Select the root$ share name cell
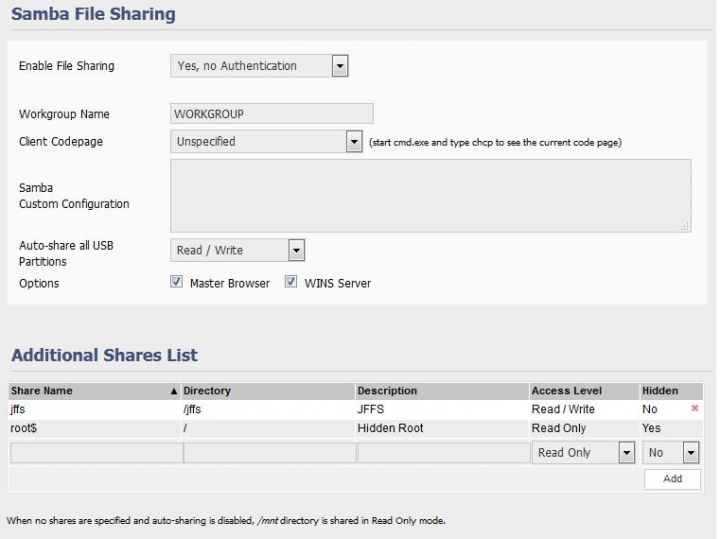 pyautogui.click(x=95, y=428)
